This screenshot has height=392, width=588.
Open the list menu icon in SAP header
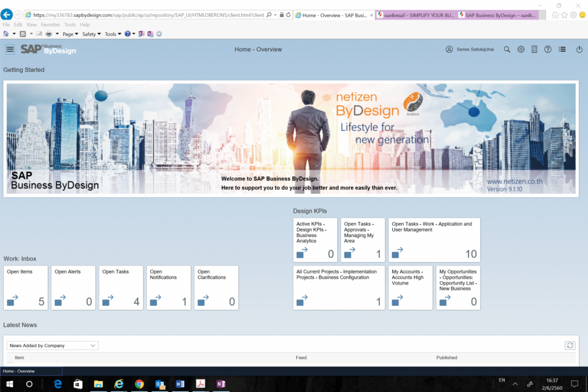pos(562,49)
